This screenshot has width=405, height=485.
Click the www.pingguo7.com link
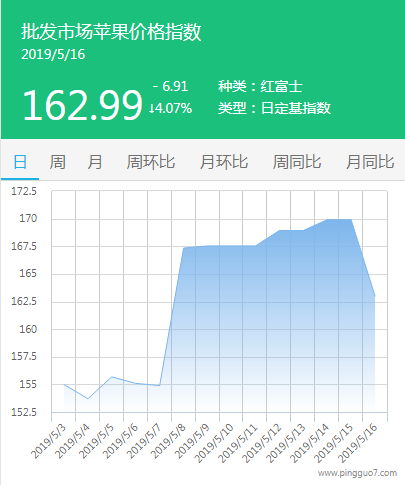357,473
